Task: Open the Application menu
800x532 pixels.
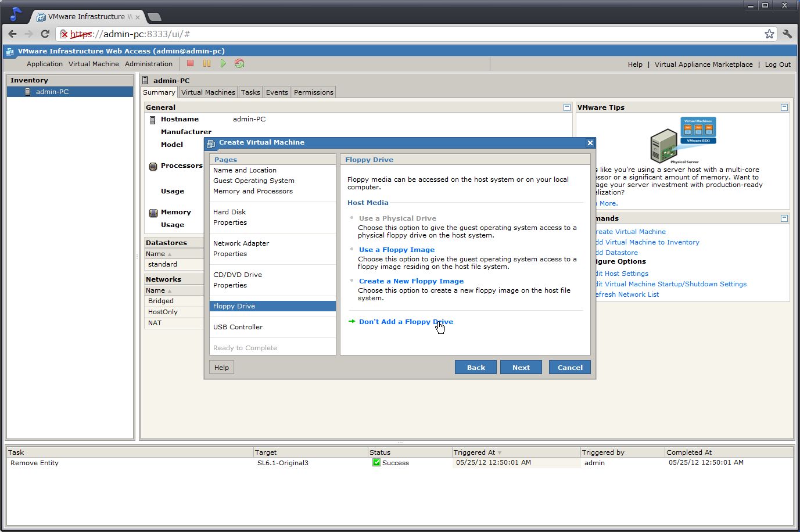Action: [45, 64]
